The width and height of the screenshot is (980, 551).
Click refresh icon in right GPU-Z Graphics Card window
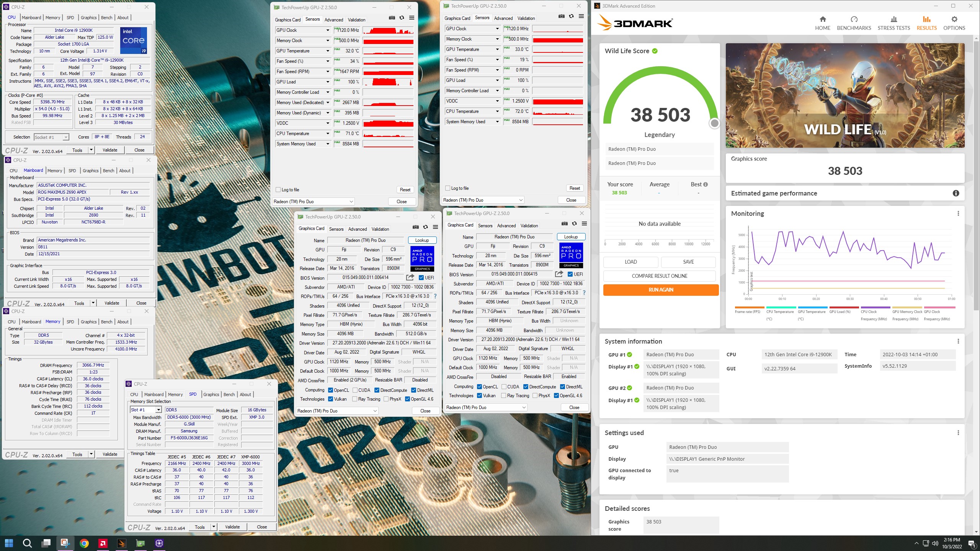click(x=574, y=223)
